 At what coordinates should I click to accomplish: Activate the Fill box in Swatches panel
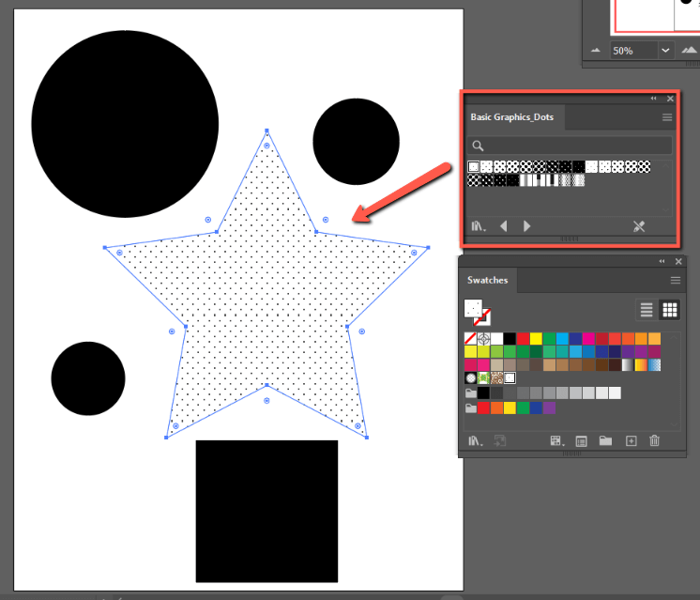(x=473, y=308)
